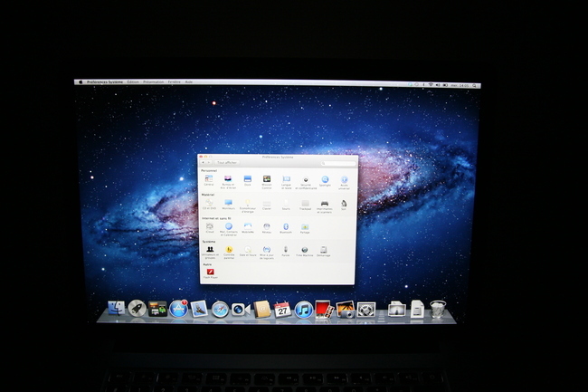This screenshot has height=392, width=588.
Task: Open iPhoto from the Dock
Action: [x=346, y=310]
